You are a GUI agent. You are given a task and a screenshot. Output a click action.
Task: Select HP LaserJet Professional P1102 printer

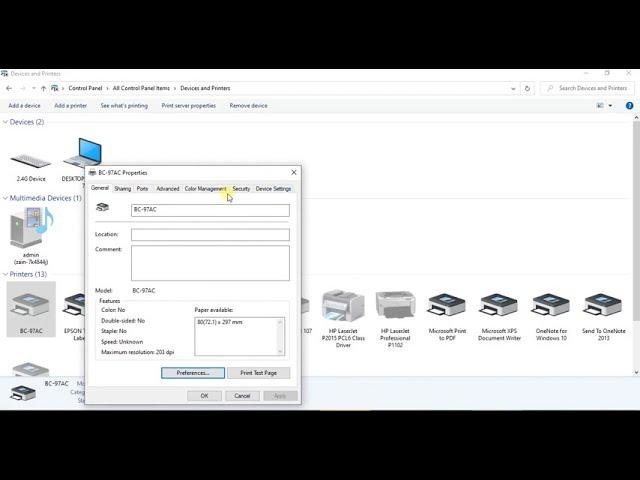395,305
